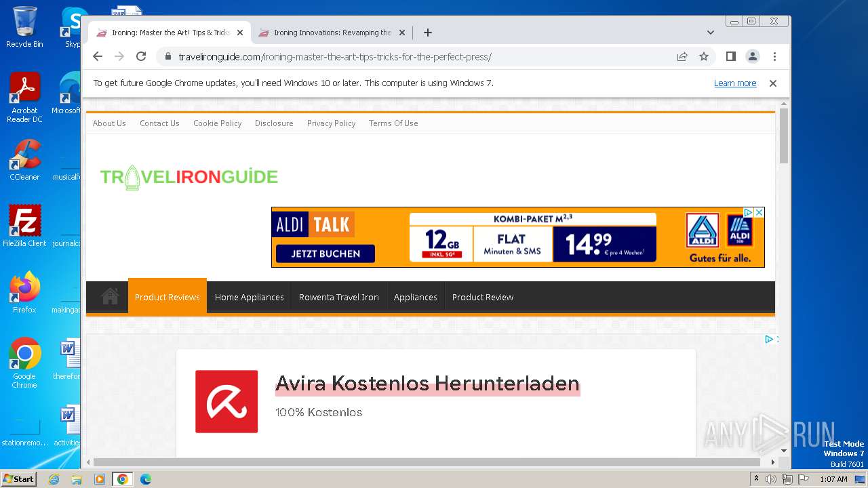The height and width of the screenshot is (488, 868).
Task: View site info via the padlock icon
Action: point(168,57)
